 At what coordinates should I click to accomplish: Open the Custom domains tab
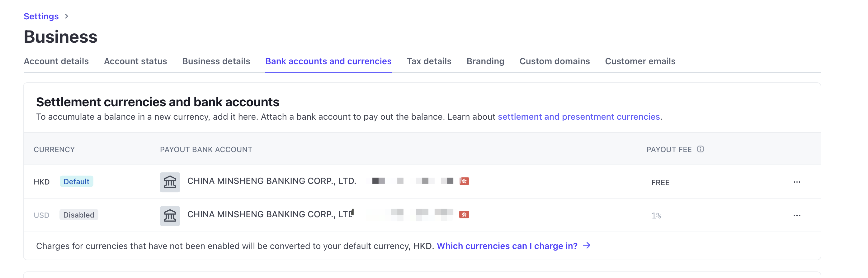coord(554,61)
